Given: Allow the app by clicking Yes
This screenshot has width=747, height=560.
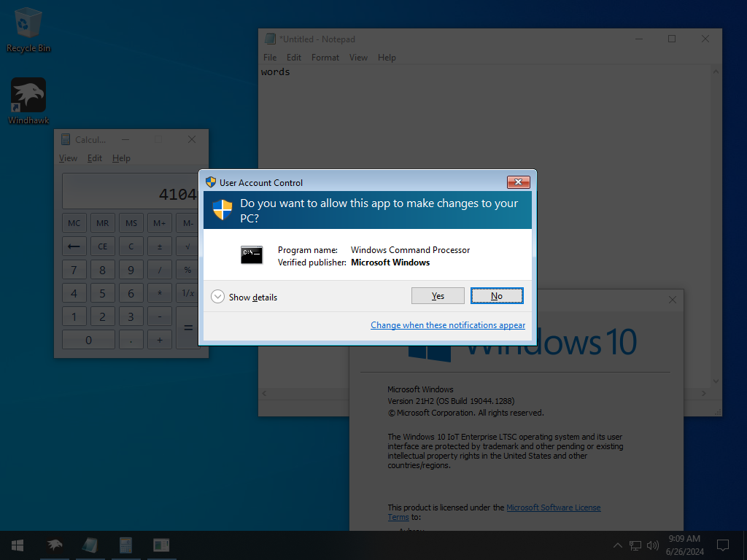Looking at the screenshot, I should pyautogui.click(x=438, y=295).
